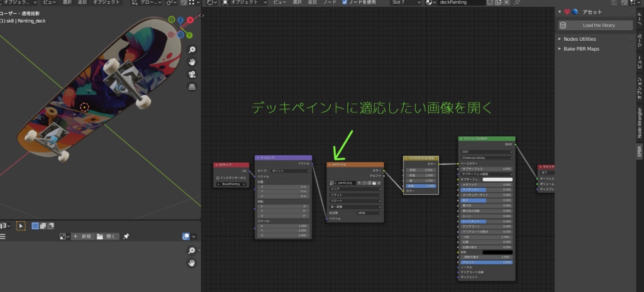644x292 pixels.
Task: Toggle fake user shield beside deckPainting field
Action: 489,3
